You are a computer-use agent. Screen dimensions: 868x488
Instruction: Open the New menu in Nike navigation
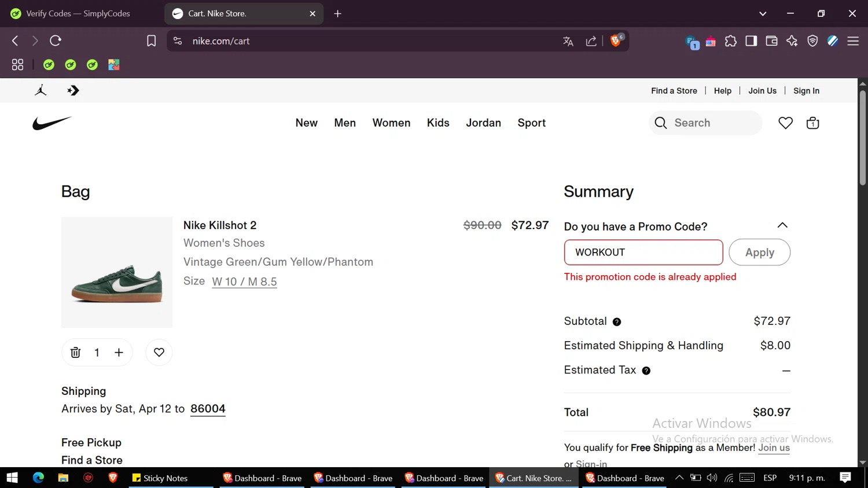point(307,123)
